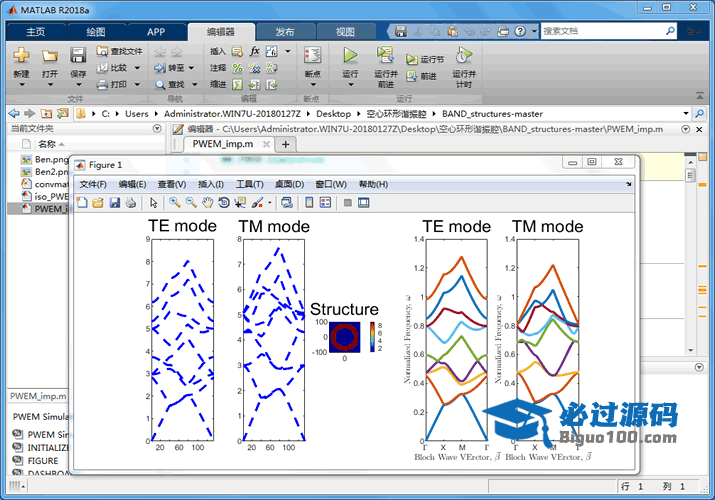Expand the 查找 search dropdown
The width and height of the screenshot is (715, 500).
tap(195, 84)
